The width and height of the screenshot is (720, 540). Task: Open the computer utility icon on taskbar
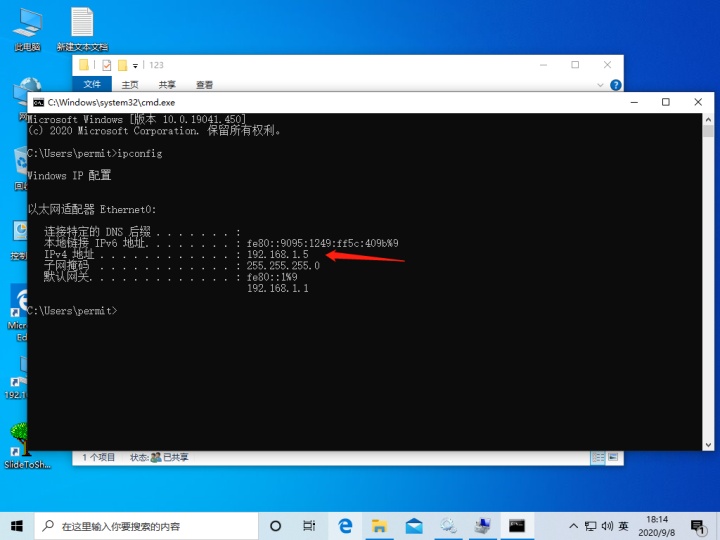click(x=483, y=526)
